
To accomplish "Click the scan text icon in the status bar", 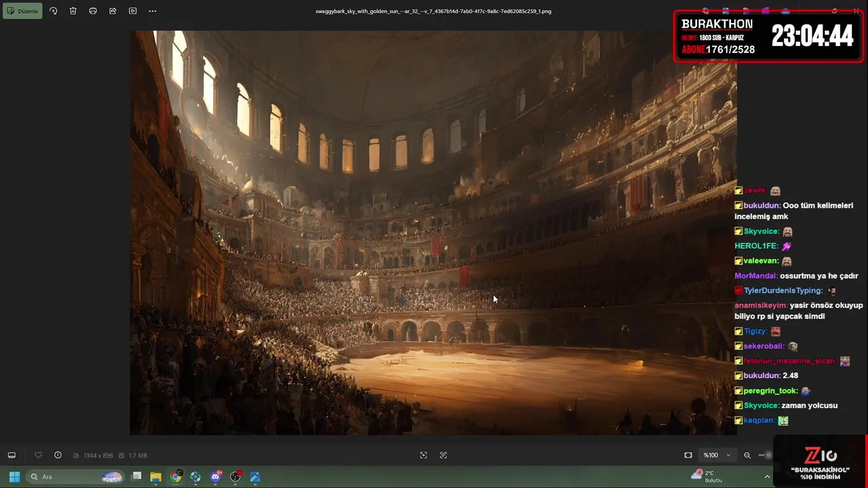I will (x=443, y=455).
